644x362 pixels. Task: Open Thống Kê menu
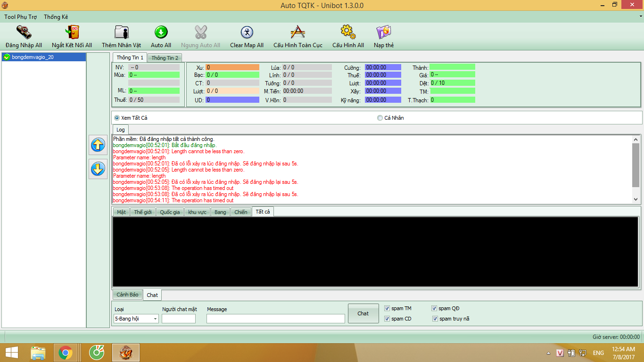click(56, 17)
